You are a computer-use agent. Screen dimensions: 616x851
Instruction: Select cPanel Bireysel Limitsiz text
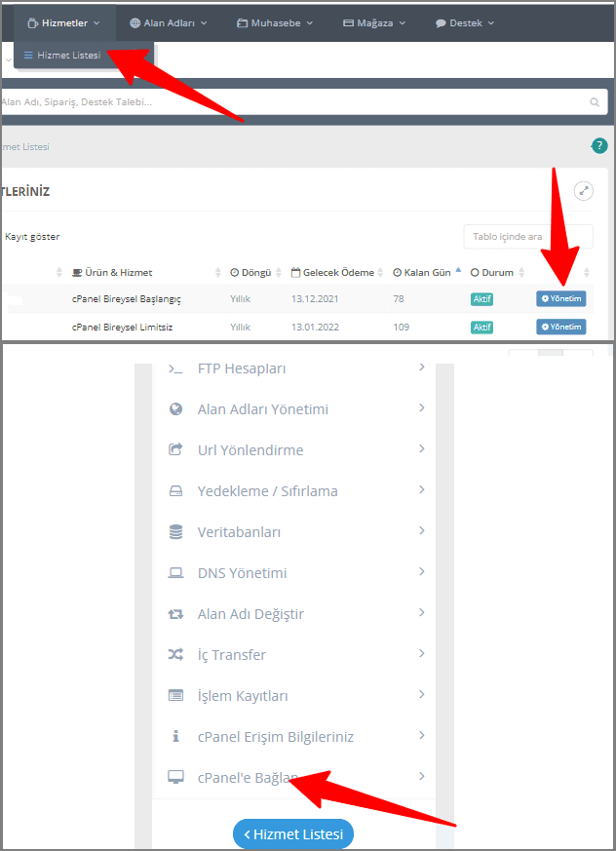(x=122, y=328)
